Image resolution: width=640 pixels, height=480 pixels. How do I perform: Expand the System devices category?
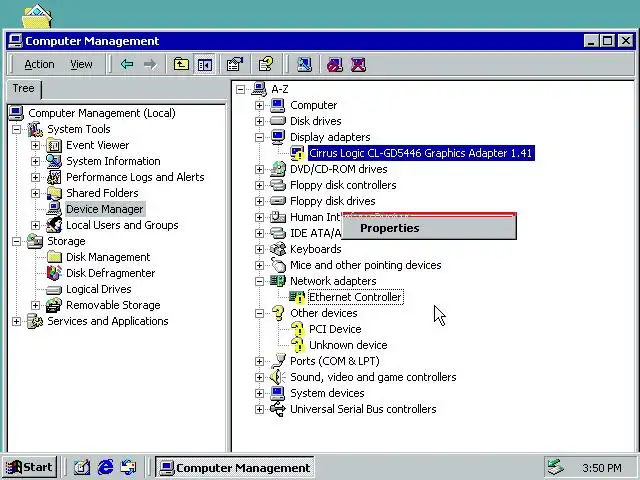coord(259,393)
